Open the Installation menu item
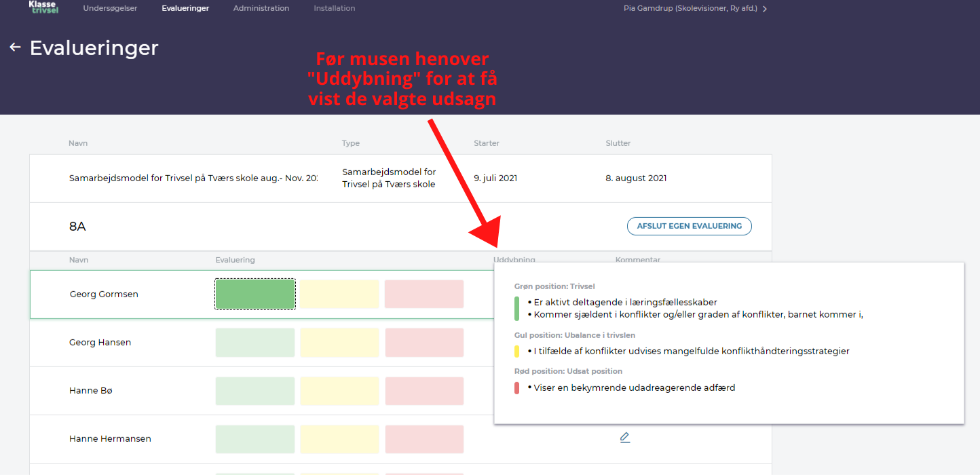 tap(335, 8)
